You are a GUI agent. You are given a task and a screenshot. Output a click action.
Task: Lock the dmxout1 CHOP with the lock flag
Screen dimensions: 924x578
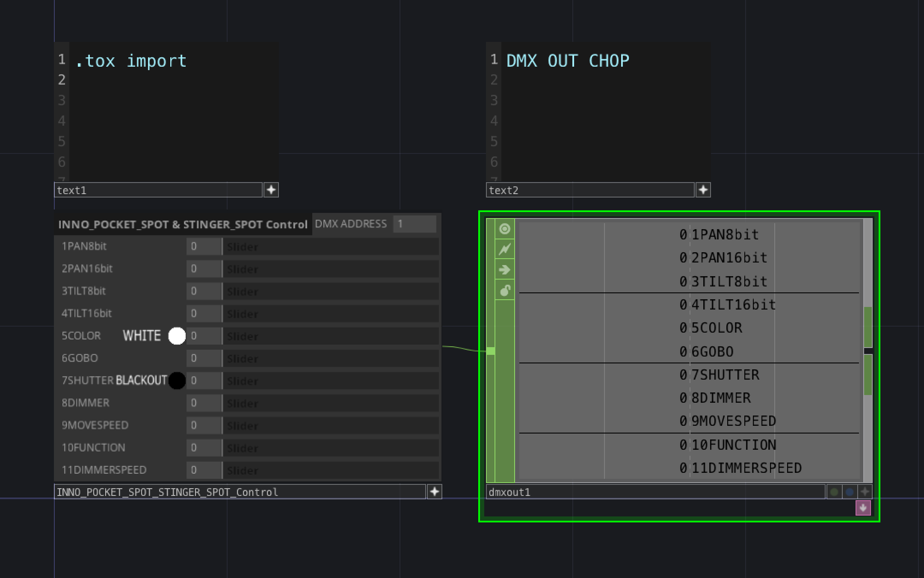[x=505, y=290]
